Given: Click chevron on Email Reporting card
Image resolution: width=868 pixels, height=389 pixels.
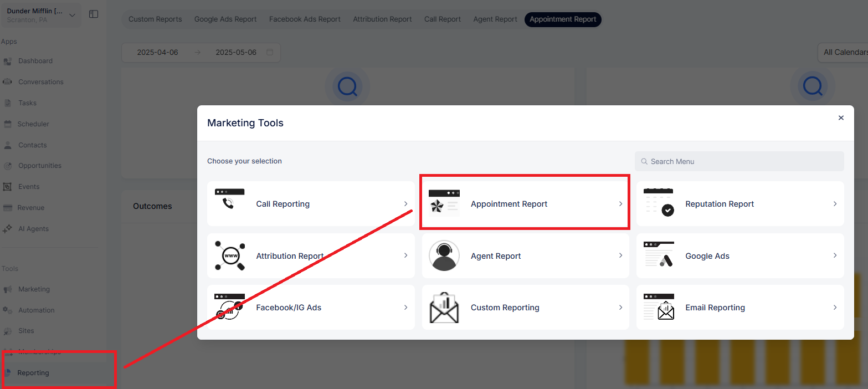Looking at the screenshot, I should point(835,308).
